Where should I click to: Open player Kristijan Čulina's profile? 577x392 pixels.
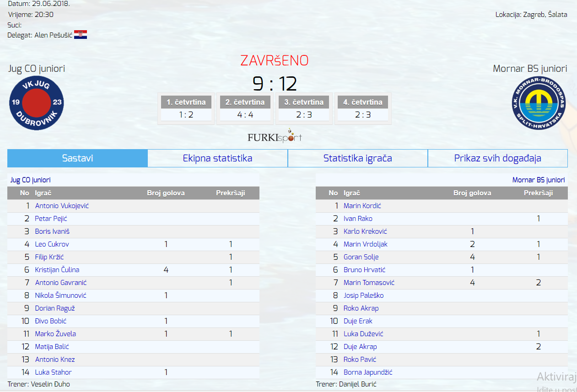[57, 270]
